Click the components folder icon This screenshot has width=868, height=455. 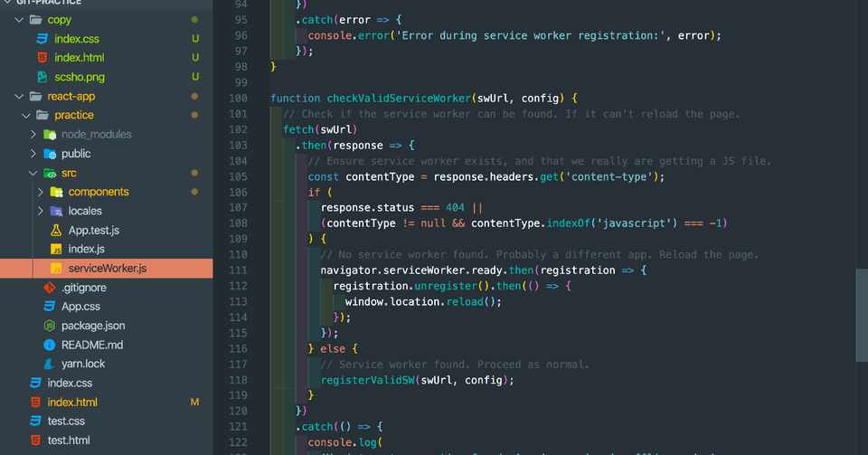click(x=56, y=192)
